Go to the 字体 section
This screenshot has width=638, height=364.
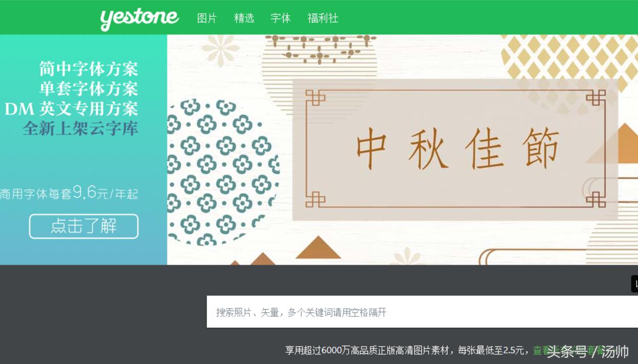tap(281, 18)
